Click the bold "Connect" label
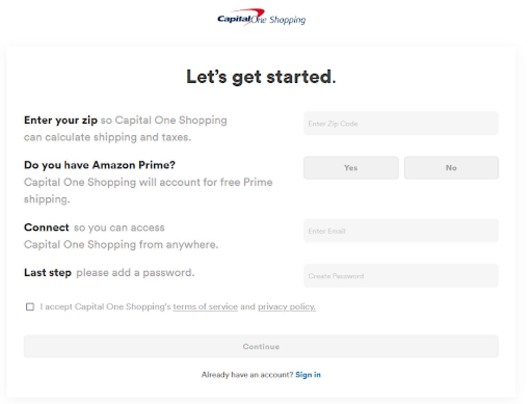 point(47,227)
